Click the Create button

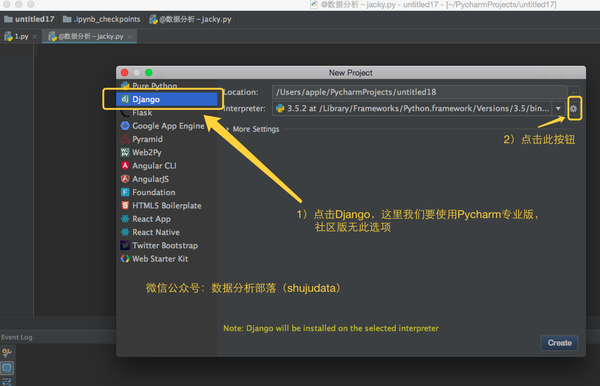[559, 343]
